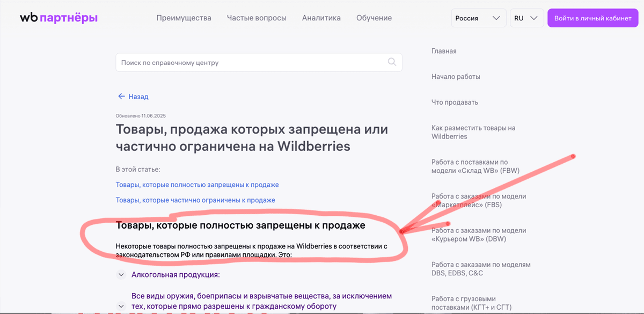Click Войти в личный кабинет button
644x314 pixels.
(593, 18)
